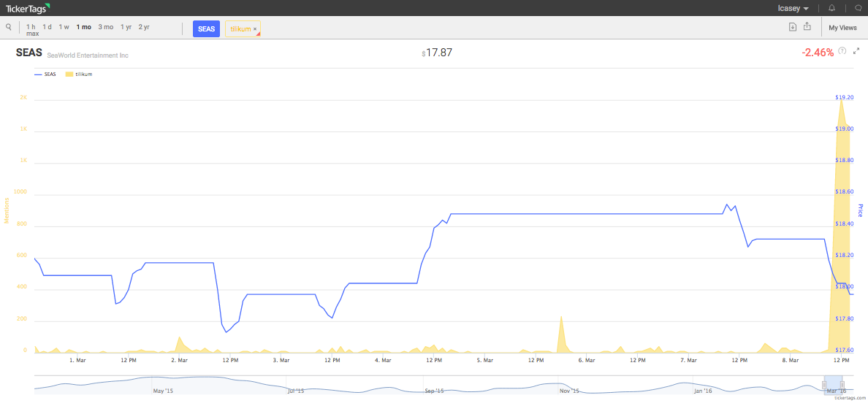Open the lcasey account dropdown
This screenshot has width=868, height=406.
click(793, 8)
